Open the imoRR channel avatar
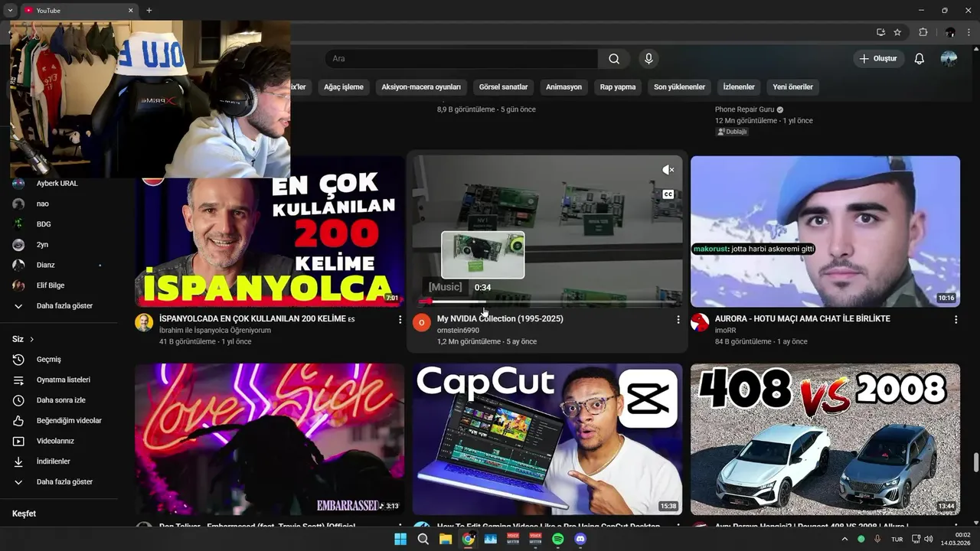Image resolution: width=980 pixels, height=551 pixels. tap(700, 323)
